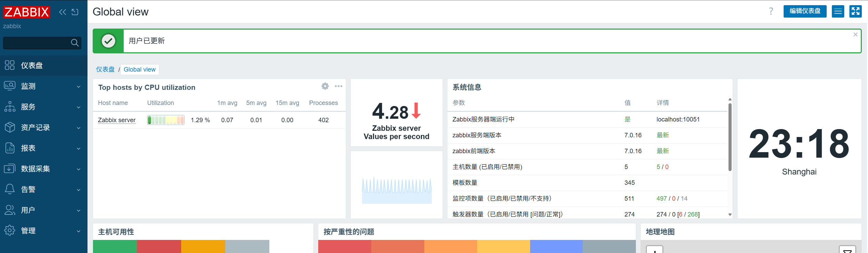Open the 仪表盘 dashboards menu item
This screenshot has width=868, height=253.
click(x=44, y=65)
